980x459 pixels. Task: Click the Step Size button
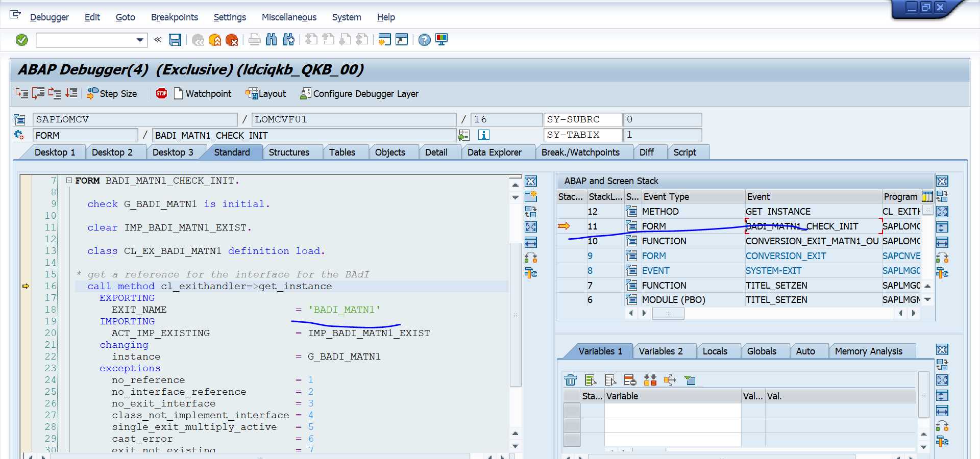tap(112, 94)
